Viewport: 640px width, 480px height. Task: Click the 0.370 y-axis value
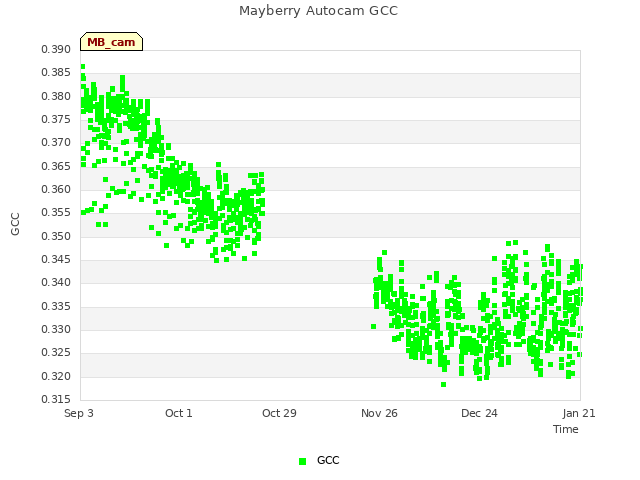pyautogui.click(x=56, y=143)
